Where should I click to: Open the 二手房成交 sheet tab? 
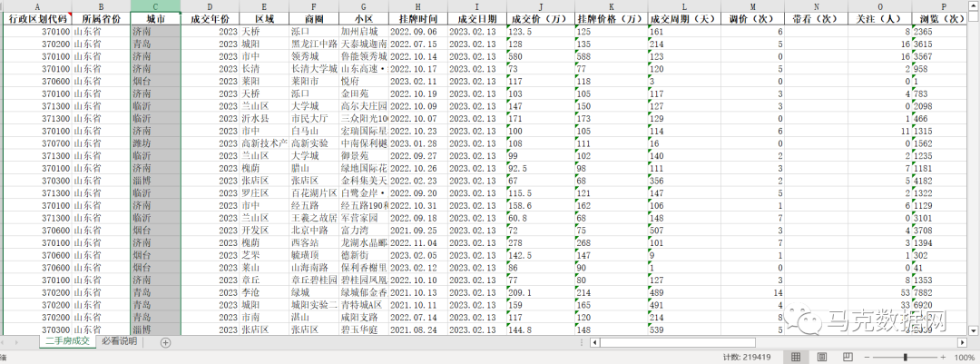click(x=67, y=341)
